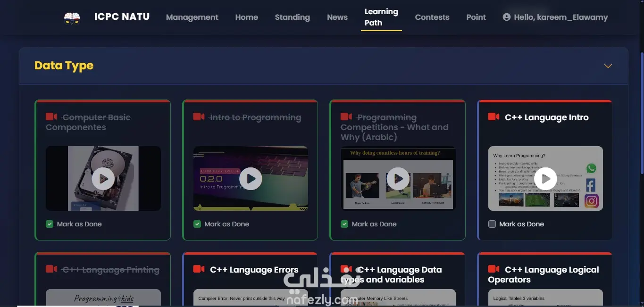
Task: Go to the Home page
Action: point(247,17)
